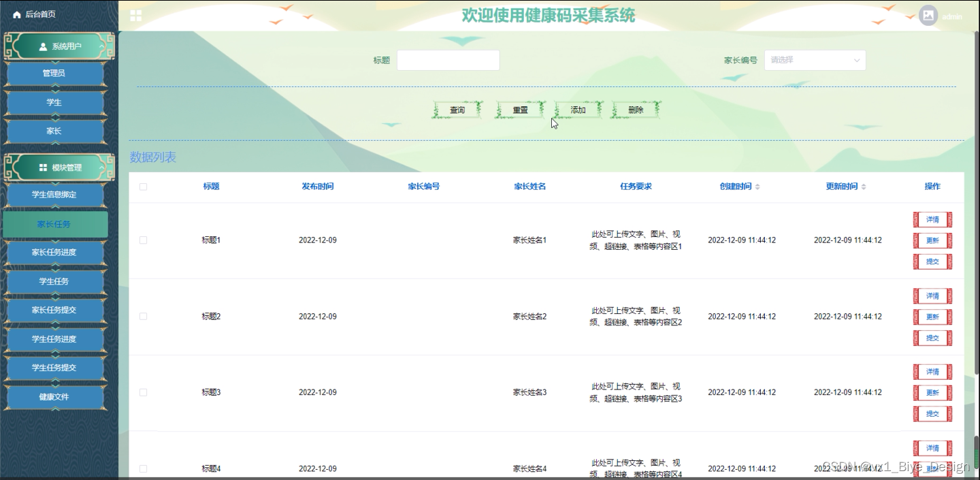The height and width of the screenshot is (480, 980).
Task: Focus the 标题 search input field
Action: click(448, 60)
